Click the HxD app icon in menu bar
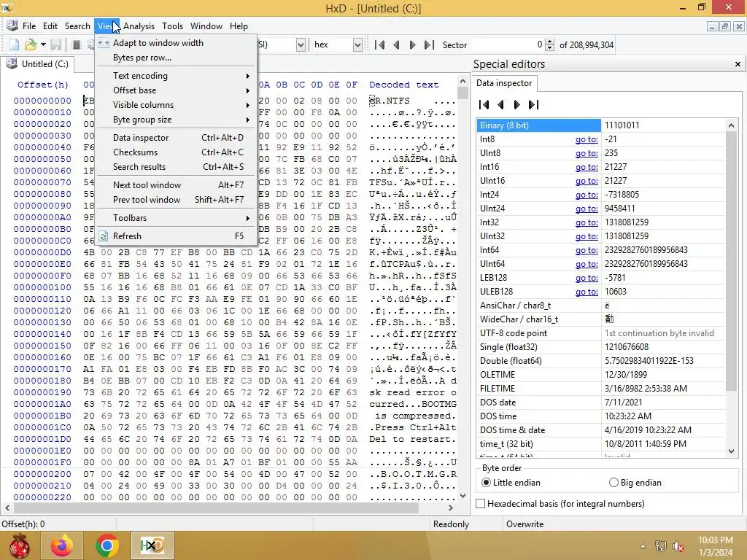This screenshot has height=560, width=747. pos(12,26)
